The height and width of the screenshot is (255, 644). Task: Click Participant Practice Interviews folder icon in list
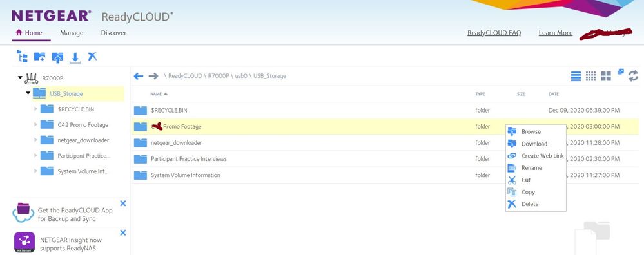141,158
